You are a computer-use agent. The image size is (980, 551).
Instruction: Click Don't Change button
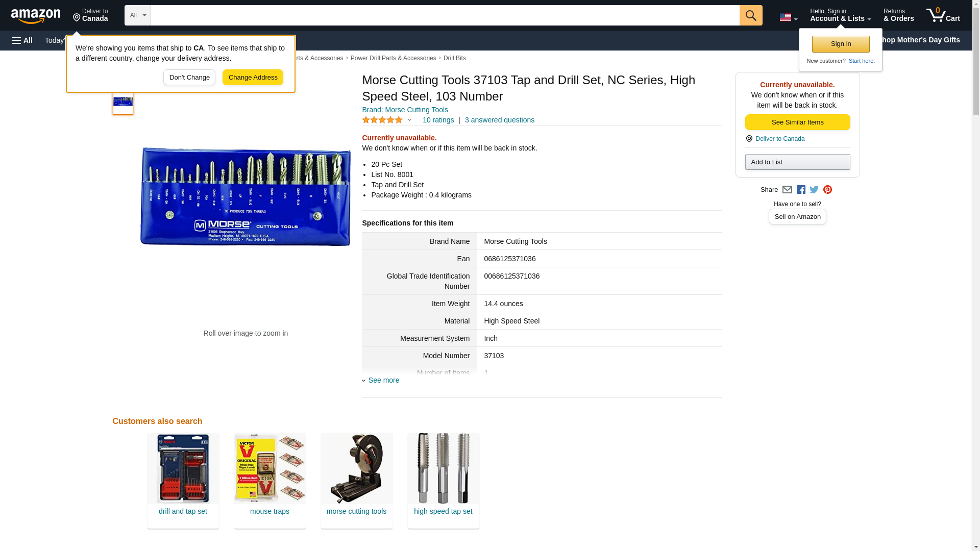point(189,78)
